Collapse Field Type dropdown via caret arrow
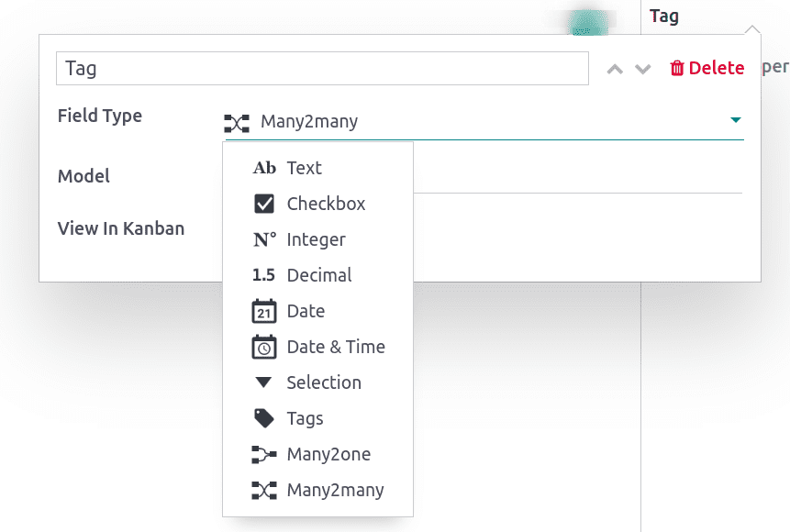 tap(735, 120)
